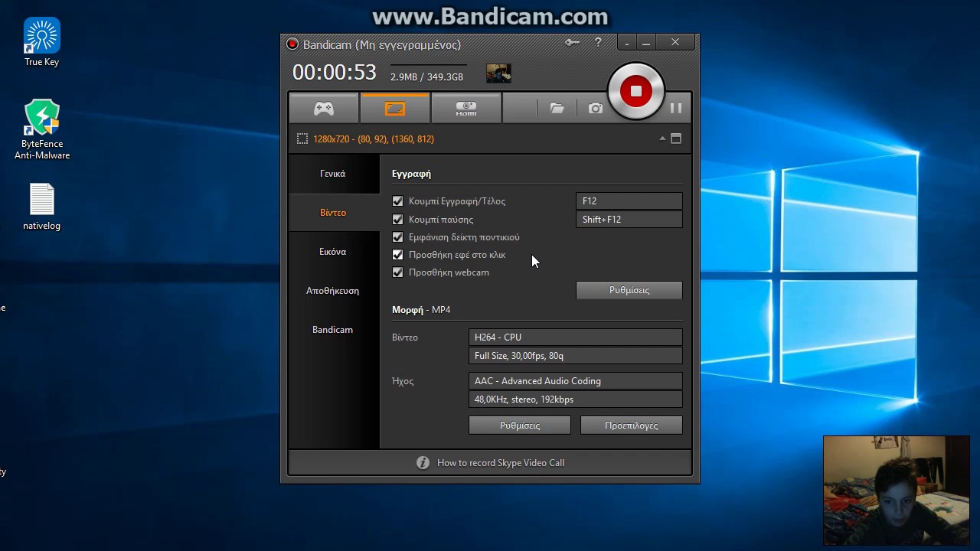Pause the recording
The width and height of the screenshot is (980, 551).
pyautogui.click(x=676, y=108)
